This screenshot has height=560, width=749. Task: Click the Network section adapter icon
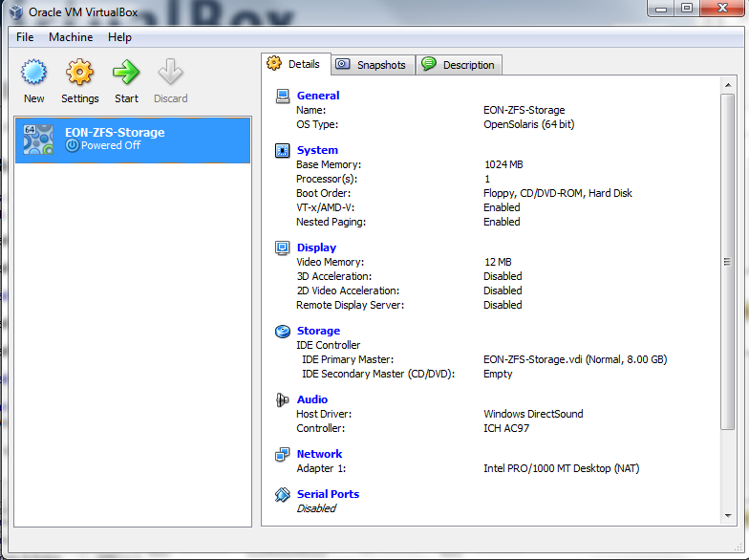(283, 455)
